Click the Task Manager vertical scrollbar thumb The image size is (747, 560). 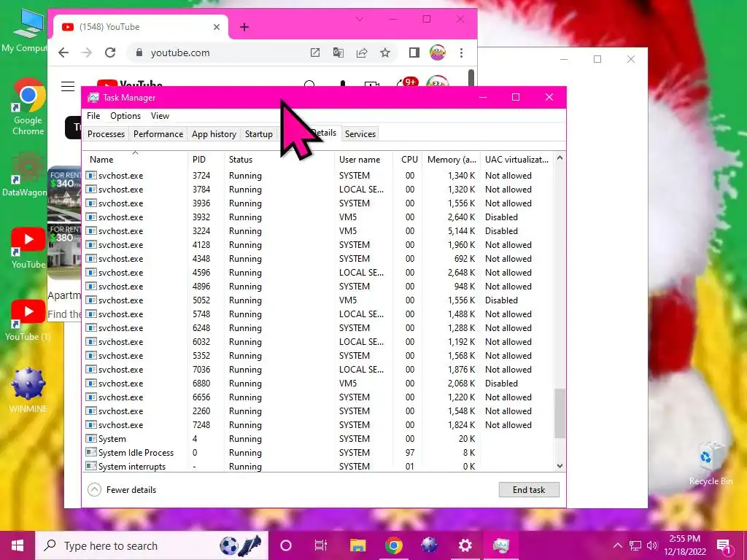click(560, 413)
